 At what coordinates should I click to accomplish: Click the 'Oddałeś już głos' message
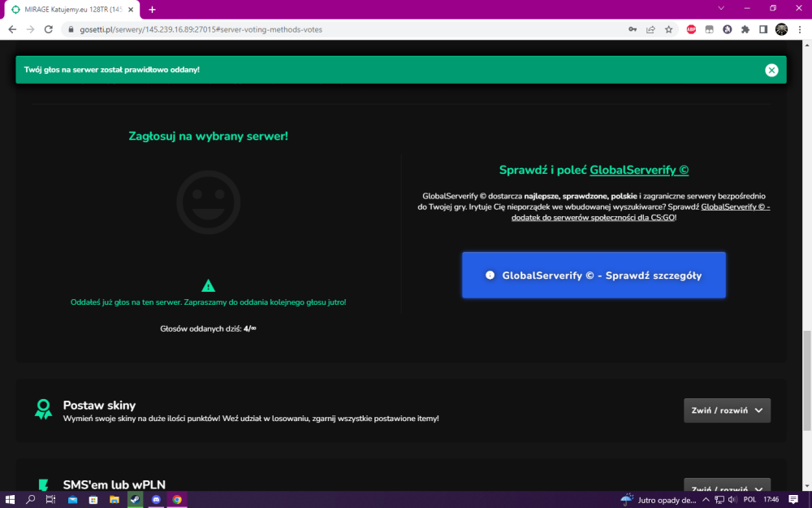click(x=208, y=302)
